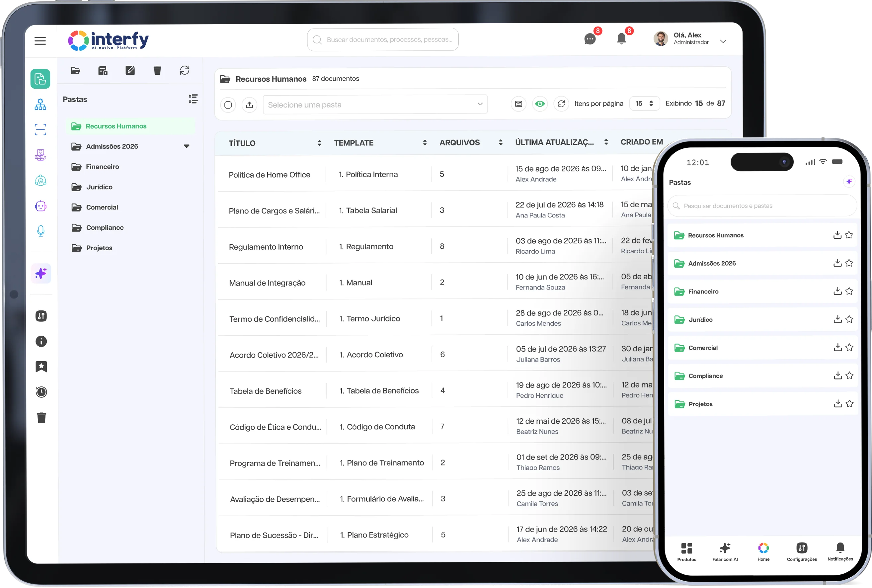Refresh the folders with the sync toolbar icon
The image size is (872, 588).
click(x=185, y=70)
